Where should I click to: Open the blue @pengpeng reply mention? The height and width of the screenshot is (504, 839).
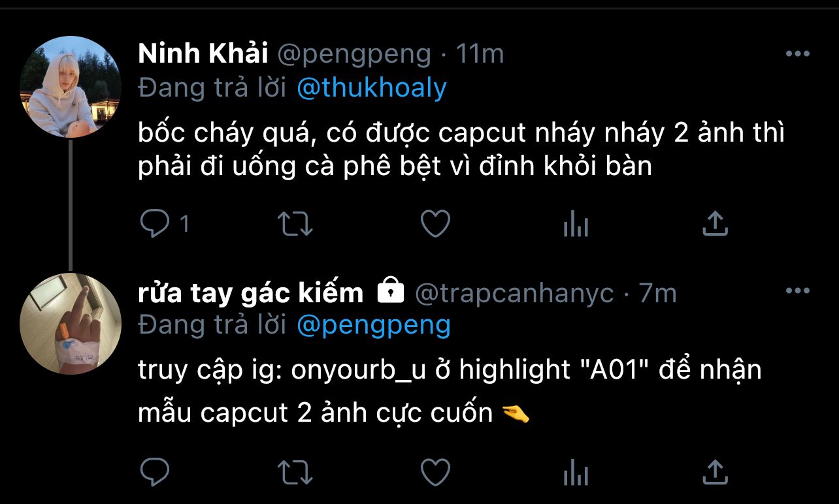tap(374, 324)
